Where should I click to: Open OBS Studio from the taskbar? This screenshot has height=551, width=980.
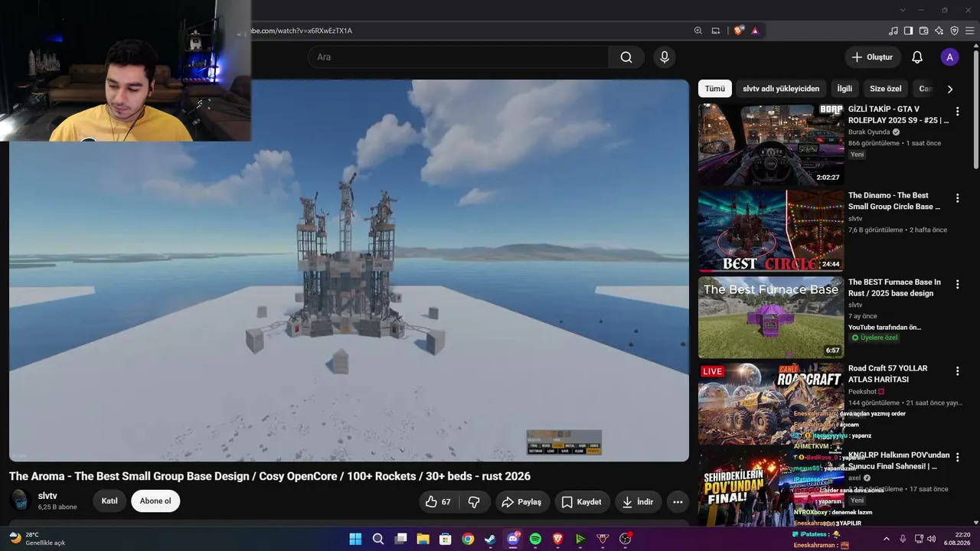pyautogui.click(x=625, y=539)
